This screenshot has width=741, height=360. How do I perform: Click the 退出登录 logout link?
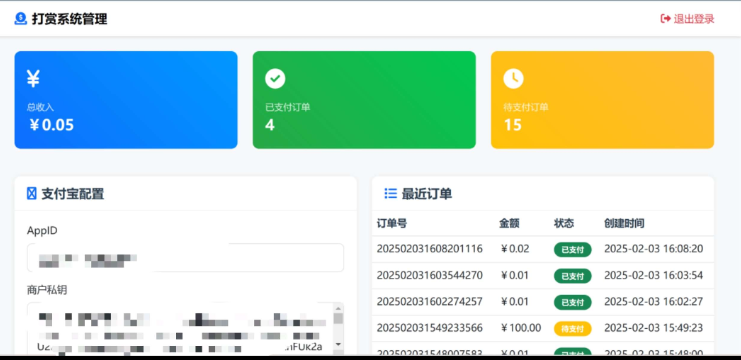click(x=687, y=19)
